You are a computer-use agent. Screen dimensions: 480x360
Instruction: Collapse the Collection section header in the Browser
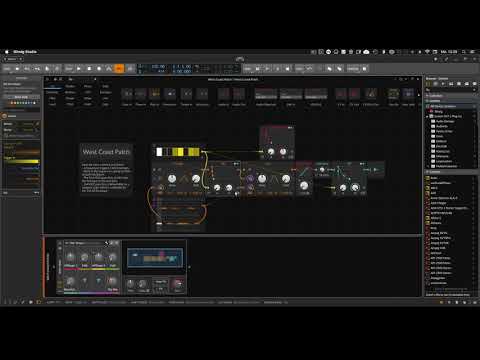click(451, 95)
